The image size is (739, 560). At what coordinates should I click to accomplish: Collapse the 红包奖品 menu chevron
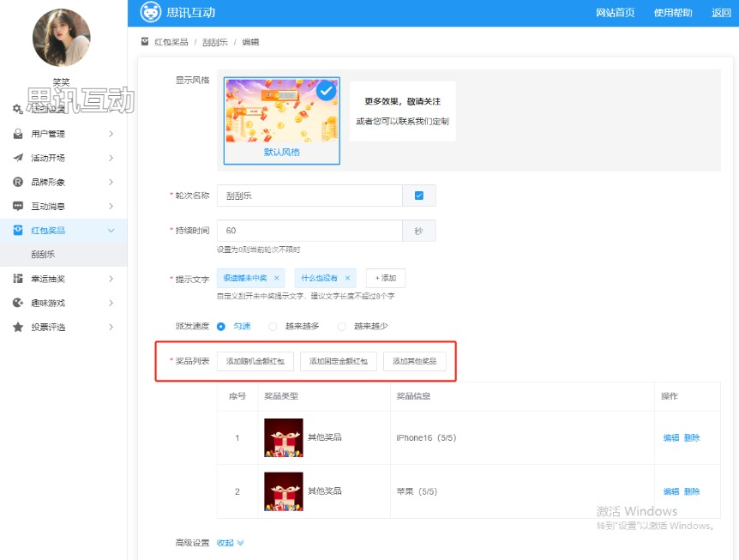pyautogui.click(x=111, y=231)
